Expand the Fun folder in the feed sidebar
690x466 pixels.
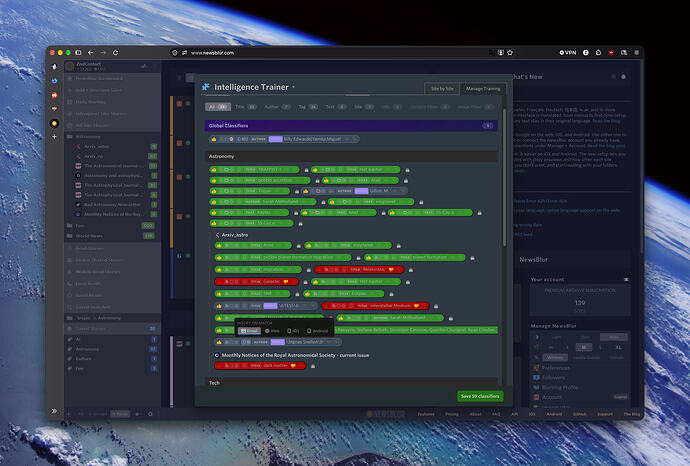[70, 225]
